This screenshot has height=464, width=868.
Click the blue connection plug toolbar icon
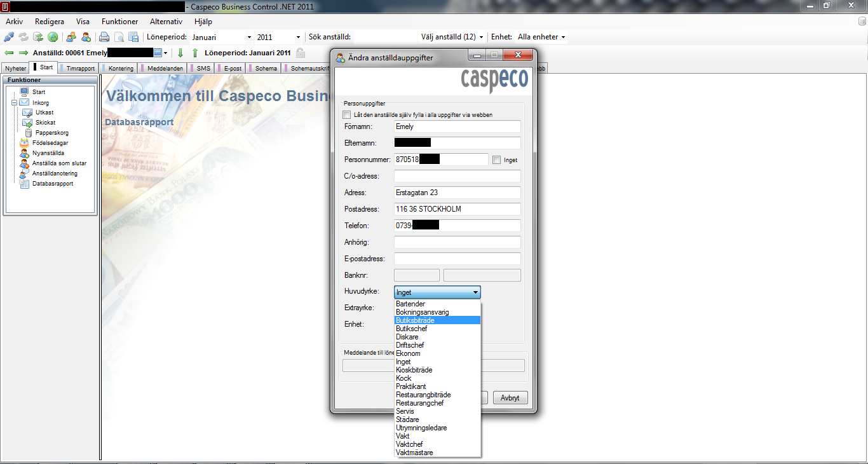point(9,37)
